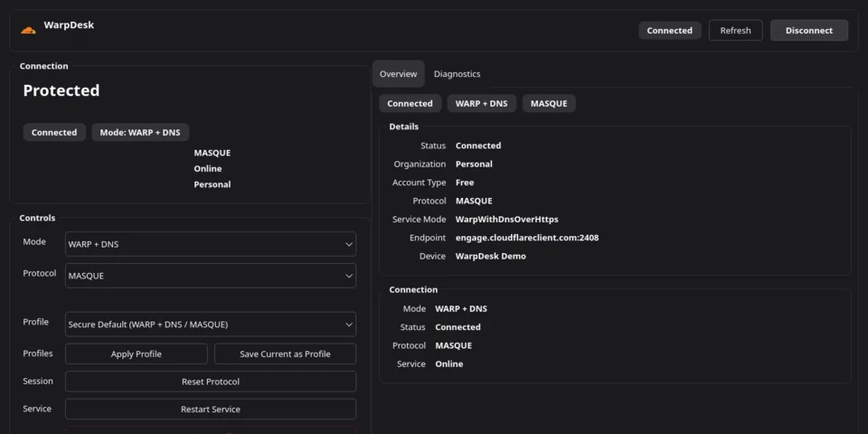This screenshot has height=434, width=868.
Task: Click the Service value Online in Connection panel
Action: (x=449, y=363)
